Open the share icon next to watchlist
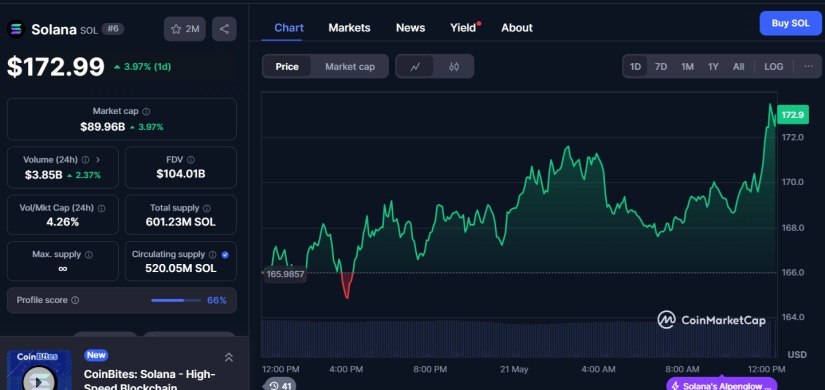This screenshot has height=390, width=825. [x=224, y=29]
